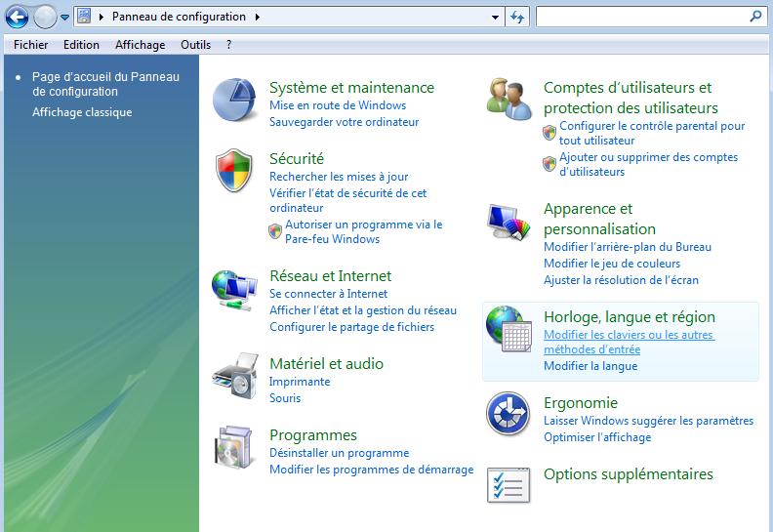Screen dimensions: 773x532
Task: Open the Ergonomie accessibility icon
Action: 509,415
